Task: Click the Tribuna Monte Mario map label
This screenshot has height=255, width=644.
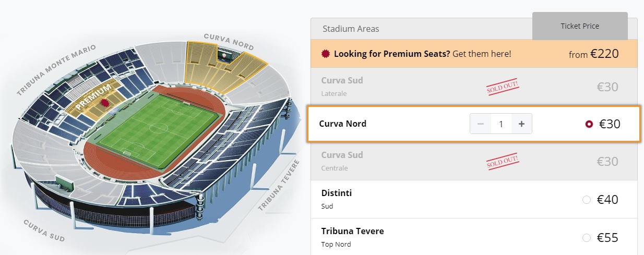Action: [56, 70]
